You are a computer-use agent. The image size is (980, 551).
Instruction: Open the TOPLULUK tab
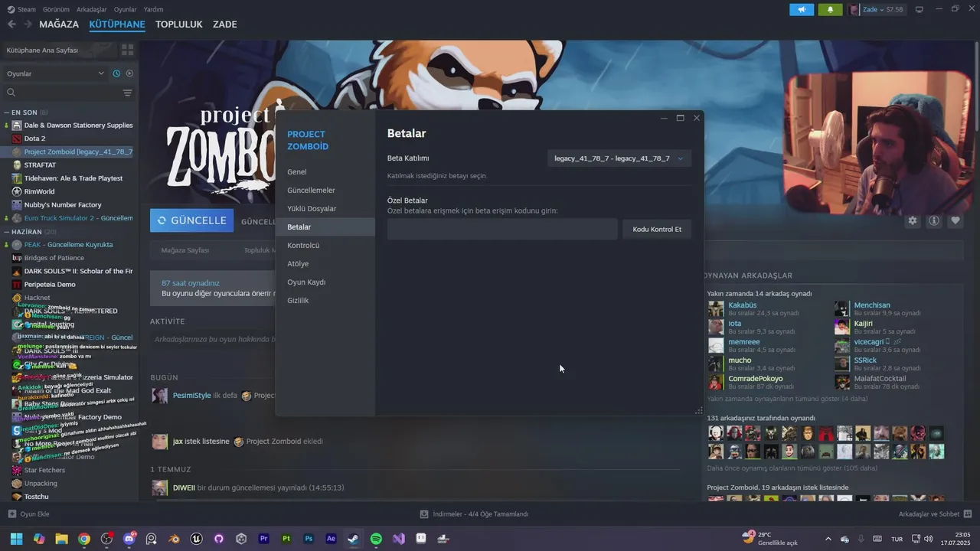pyautogui.click(x=178, y=24)
